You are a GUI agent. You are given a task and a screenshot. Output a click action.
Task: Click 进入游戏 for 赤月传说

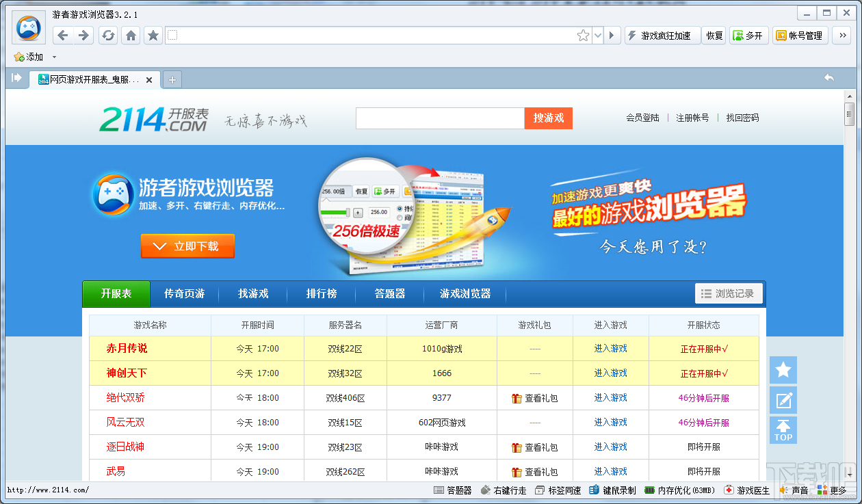click(x=610, y=348)
